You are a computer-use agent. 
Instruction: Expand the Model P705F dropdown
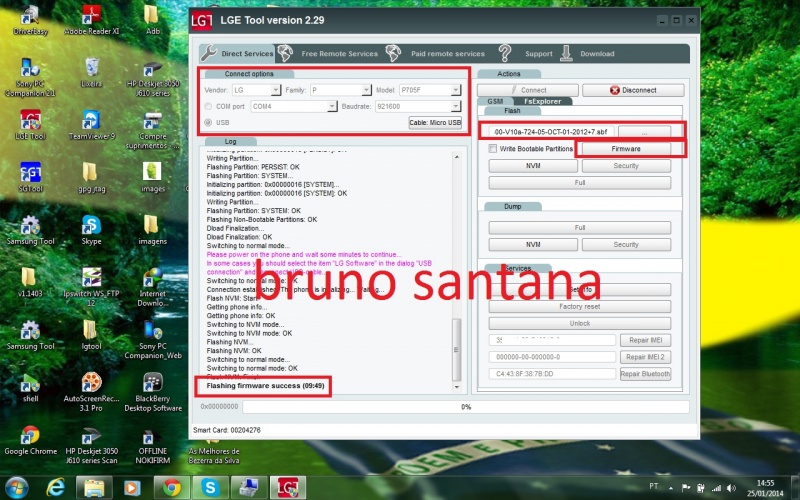tap(456, 90)
